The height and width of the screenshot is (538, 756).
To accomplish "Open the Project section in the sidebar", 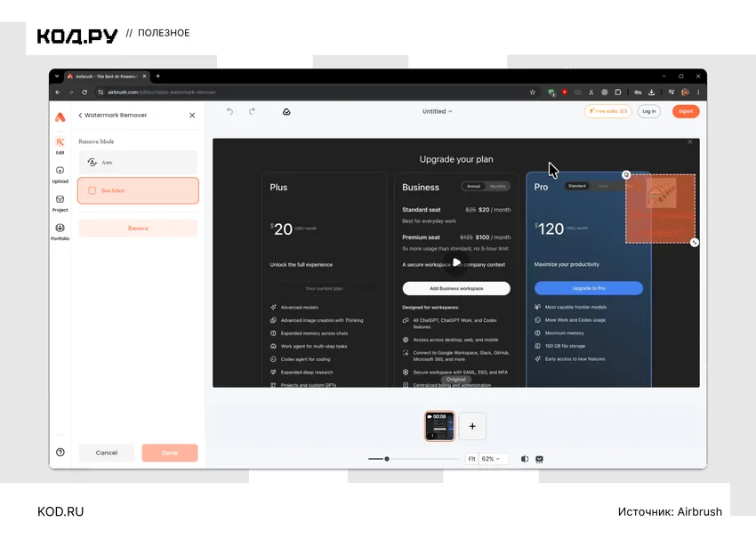I will pyautogui.click(x=60, y=203).
